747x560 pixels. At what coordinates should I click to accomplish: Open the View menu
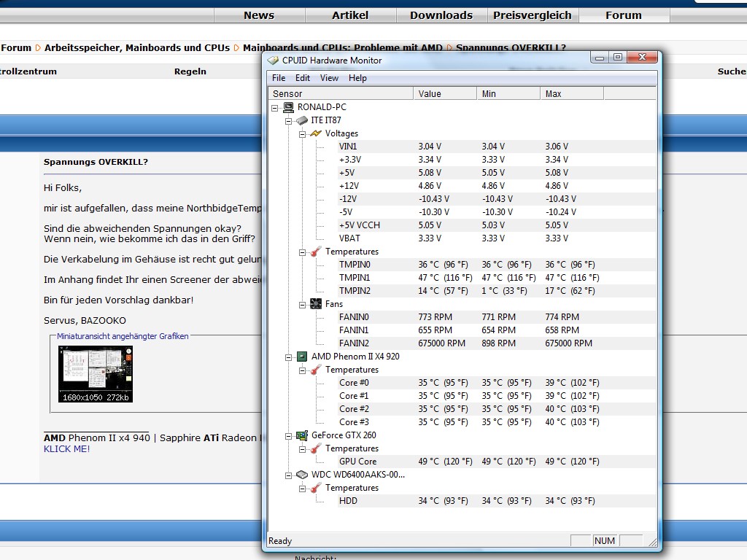[329, 78]
